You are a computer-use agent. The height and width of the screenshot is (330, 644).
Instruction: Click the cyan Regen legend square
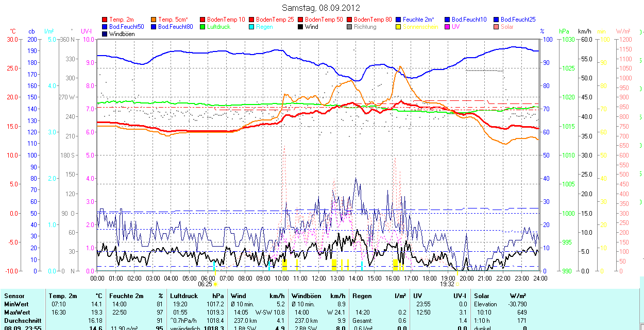[x=252, y=27]
